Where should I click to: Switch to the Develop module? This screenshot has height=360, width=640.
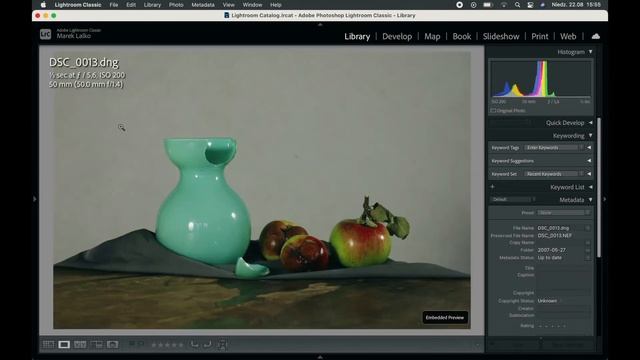397,36
